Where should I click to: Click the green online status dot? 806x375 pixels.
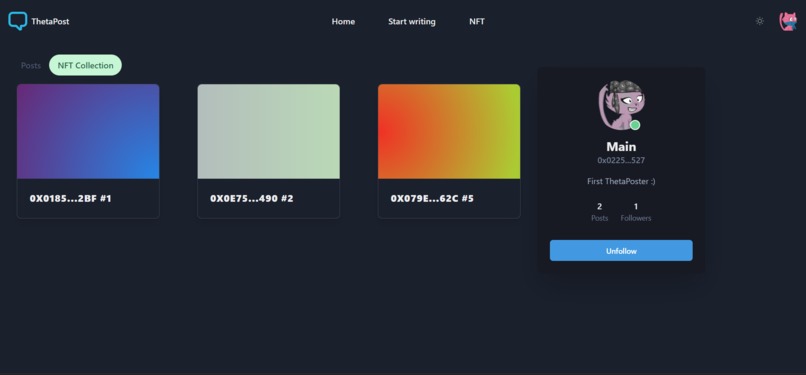tap(635, 125)
